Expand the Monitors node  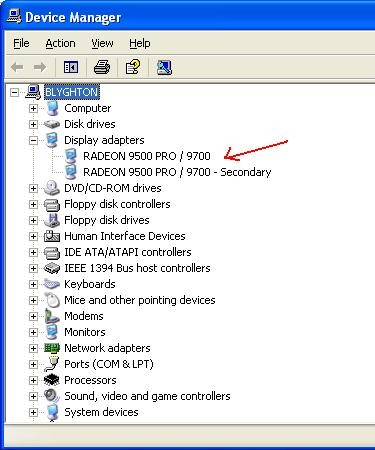[x=33, y=332]
